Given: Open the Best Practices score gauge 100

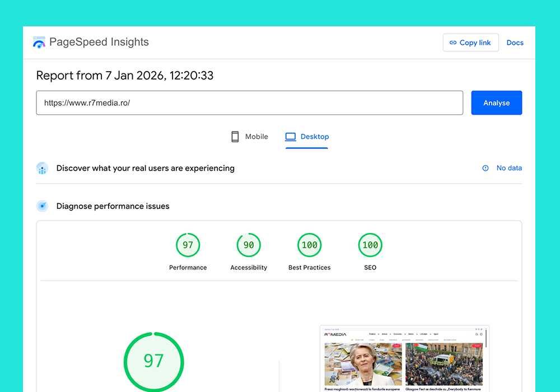Looking at the screenshot, I should pyautogui.click(x=309, y=245).
